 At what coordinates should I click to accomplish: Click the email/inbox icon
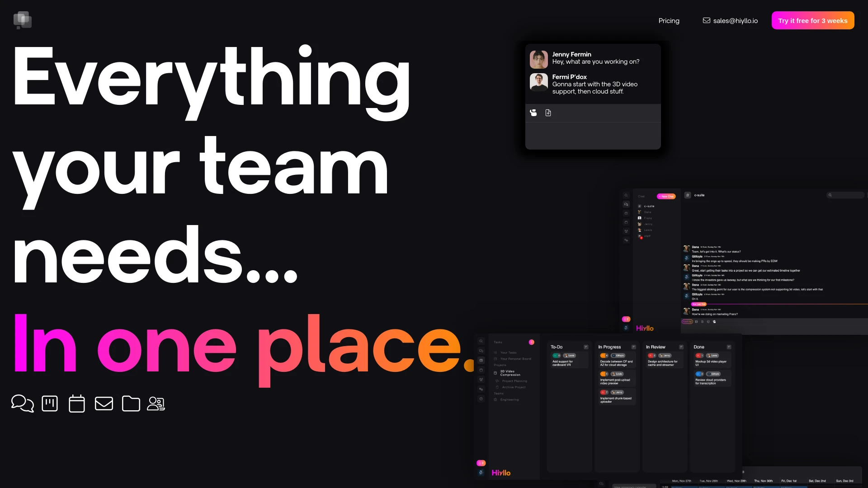[x=104, y=404]
